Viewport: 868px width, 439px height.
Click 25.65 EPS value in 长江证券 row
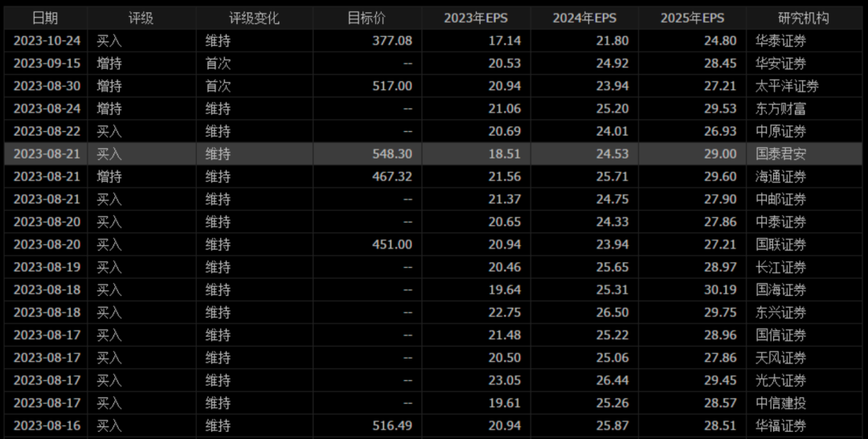tap(612, 268)
